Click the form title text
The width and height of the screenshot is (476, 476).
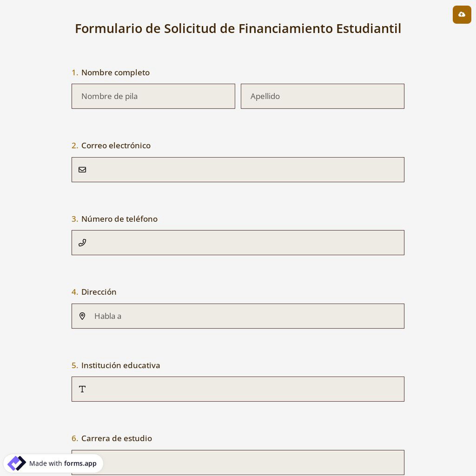(x=238, y=29)
